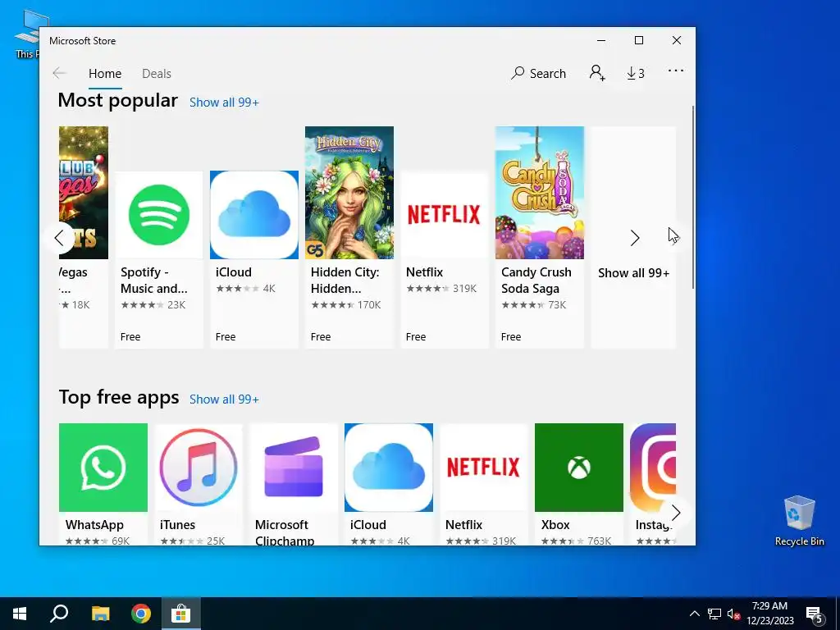840x630 pixels.
Task: Open the Netflix logo in Most popular
Action: [444, 215]
